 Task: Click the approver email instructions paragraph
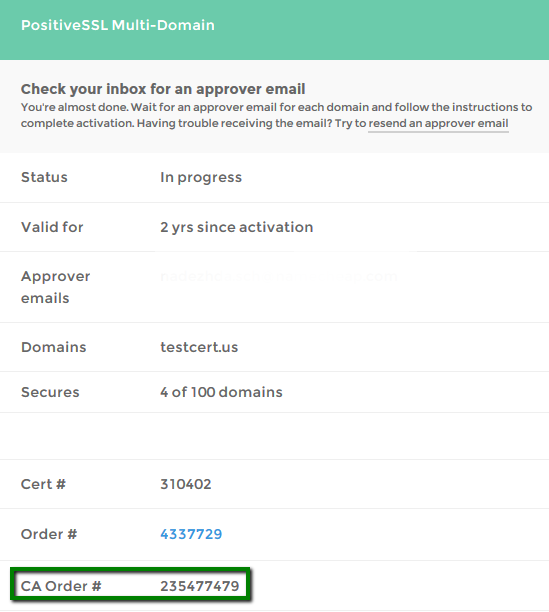pyautogui.click(x=276, y=115)
